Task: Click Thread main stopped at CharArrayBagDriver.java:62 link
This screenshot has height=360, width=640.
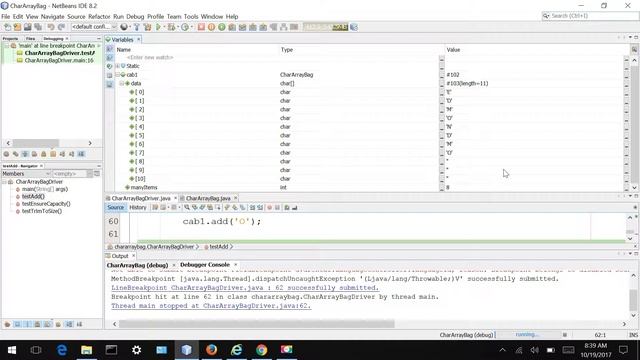Action: [211, 306]
